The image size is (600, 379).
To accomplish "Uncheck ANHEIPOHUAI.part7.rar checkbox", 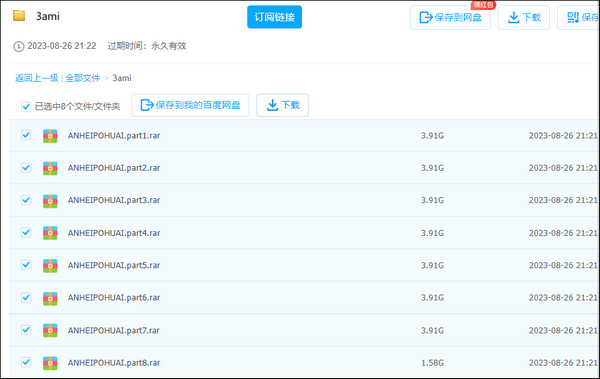I will 26,330.
